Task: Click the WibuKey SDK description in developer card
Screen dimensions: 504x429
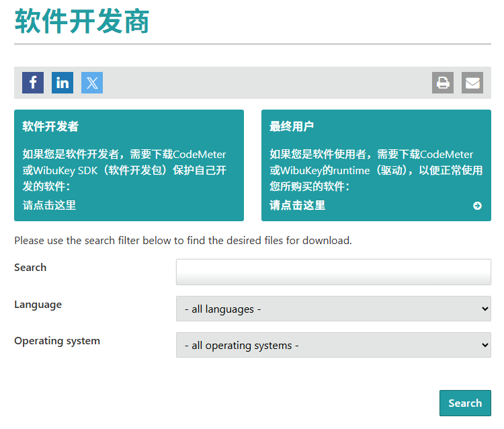Action: coord(124,170)
